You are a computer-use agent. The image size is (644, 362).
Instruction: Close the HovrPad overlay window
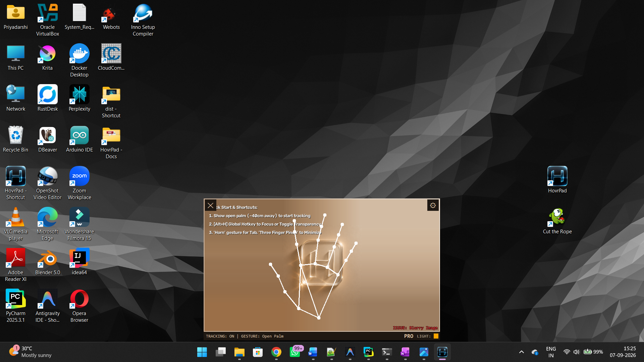(211, 205)
